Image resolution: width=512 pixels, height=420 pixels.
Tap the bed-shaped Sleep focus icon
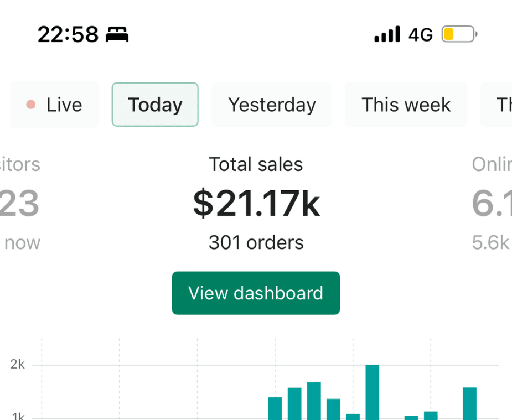click(117, 35)
